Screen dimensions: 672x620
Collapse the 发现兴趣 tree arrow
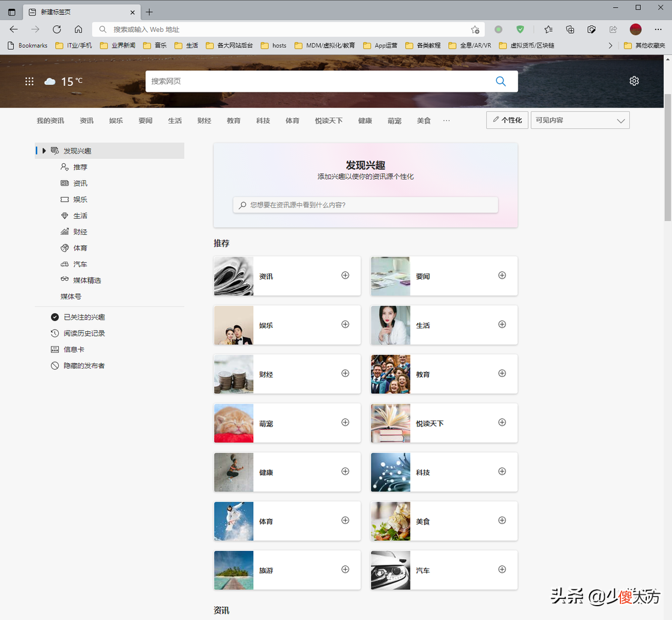44,151
